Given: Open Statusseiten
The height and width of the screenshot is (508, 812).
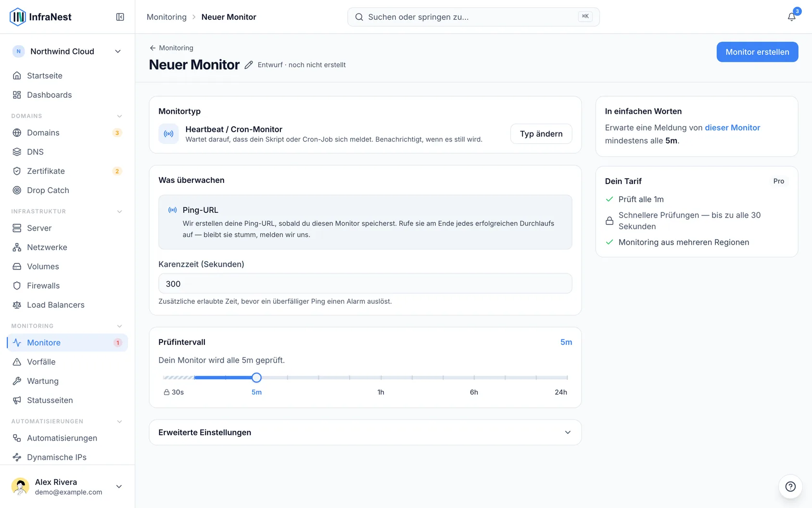Looking at the screenshot, I should (67, 400).
